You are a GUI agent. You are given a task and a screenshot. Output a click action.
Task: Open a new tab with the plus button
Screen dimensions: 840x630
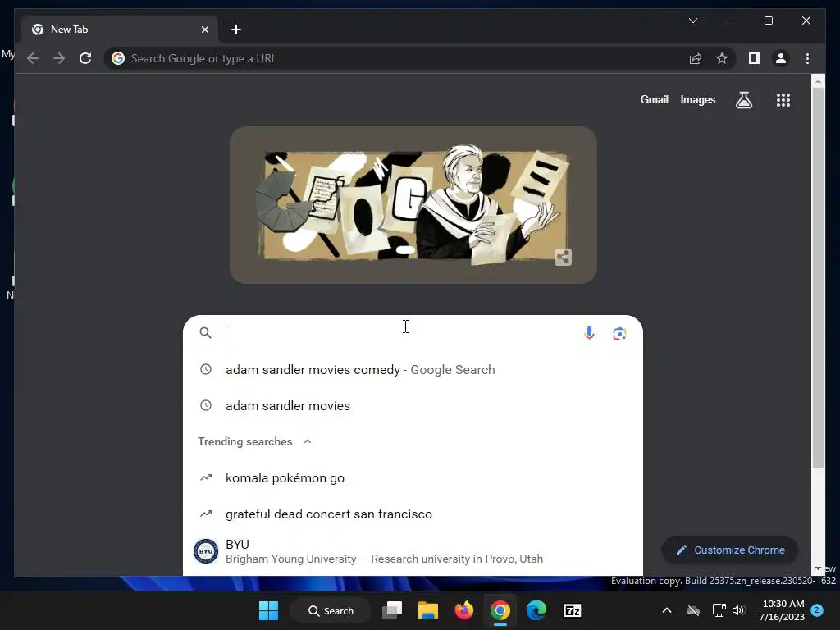pos(235,30)
